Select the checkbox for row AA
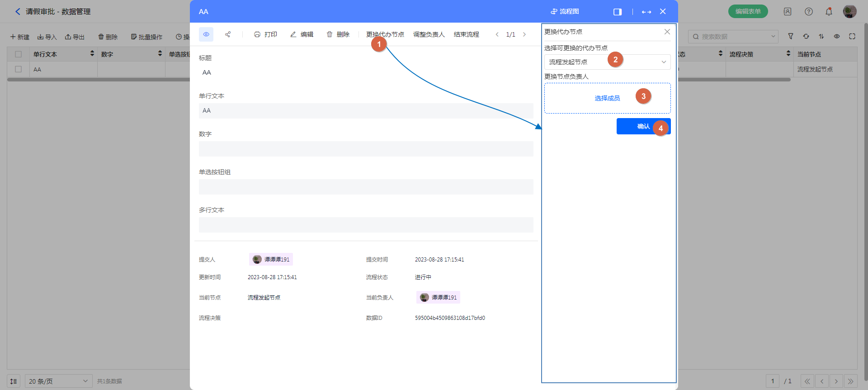 coord(18,69)
